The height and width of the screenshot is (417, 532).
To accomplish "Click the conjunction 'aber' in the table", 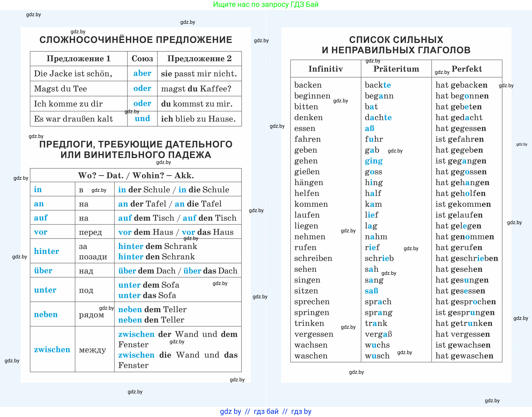I will [x=142, y=73].
